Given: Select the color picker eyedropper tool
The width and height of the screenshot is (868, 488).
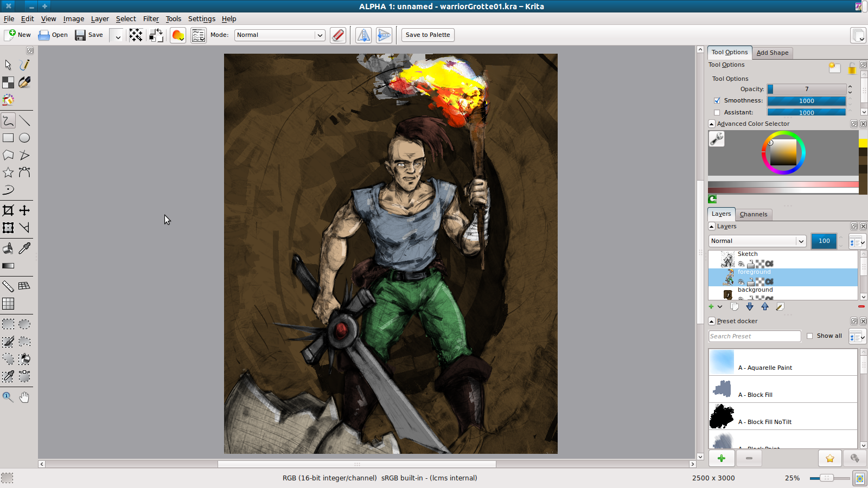Looking at the screenshot, I should tap(24, 248).
